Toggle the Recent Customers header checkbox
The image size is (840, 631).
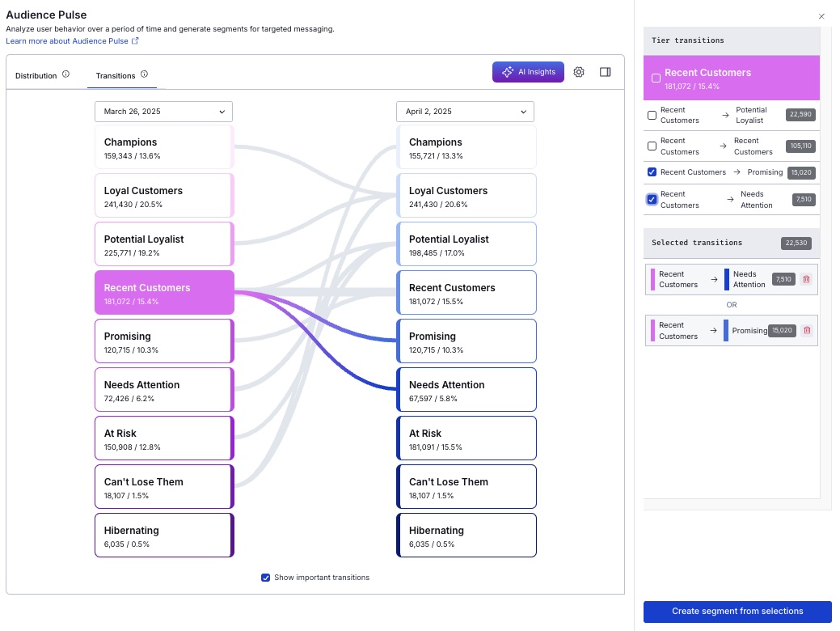point(656,78)
